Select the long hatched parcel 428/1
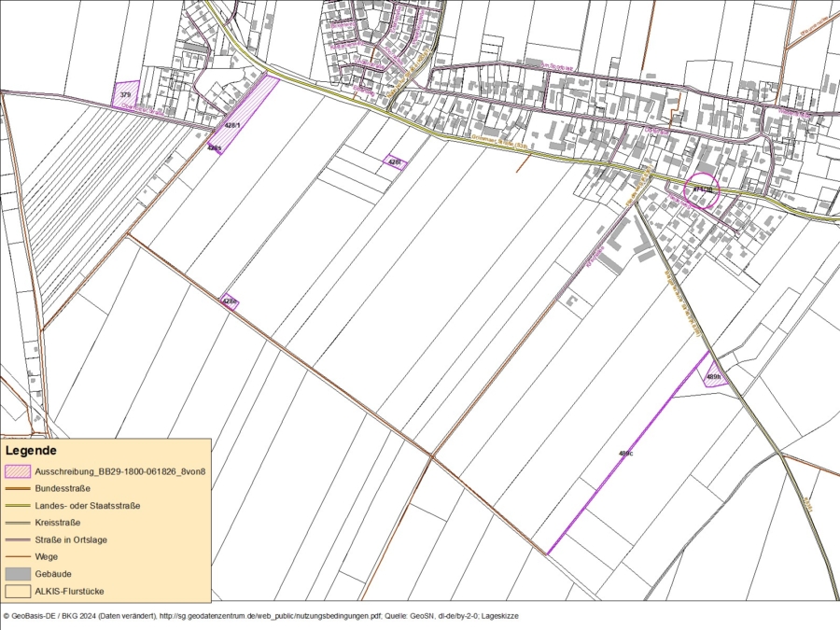Image resolution: width=840 pixels, height=630 pixels. (x=245, y=114)
